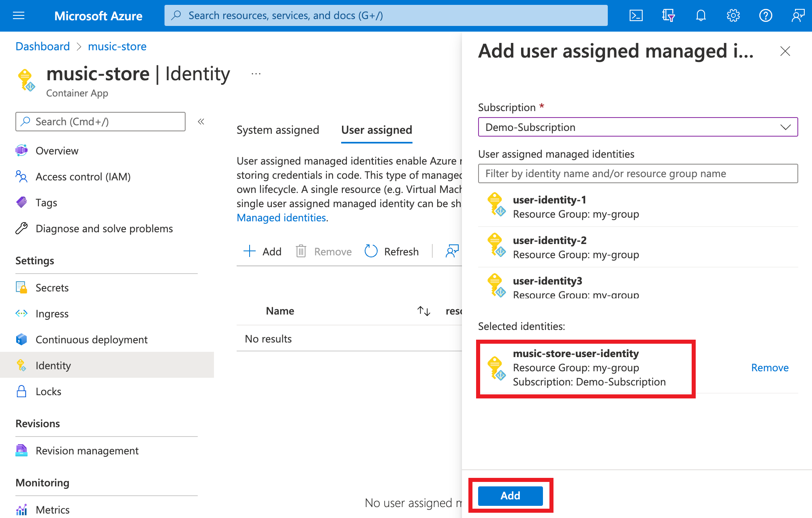
Task: Filter by identity name input field
Action: coord(640,173)
